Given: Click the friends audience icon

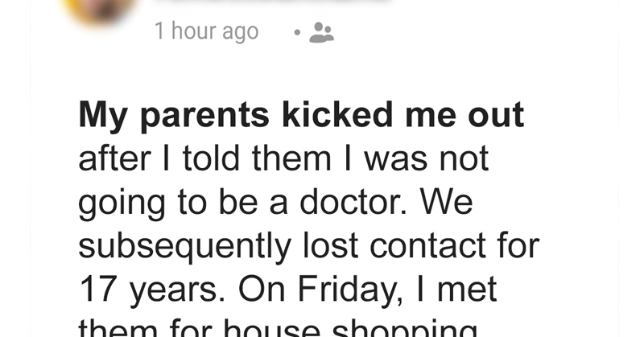Looking at the screenshot, I should 321,32.
